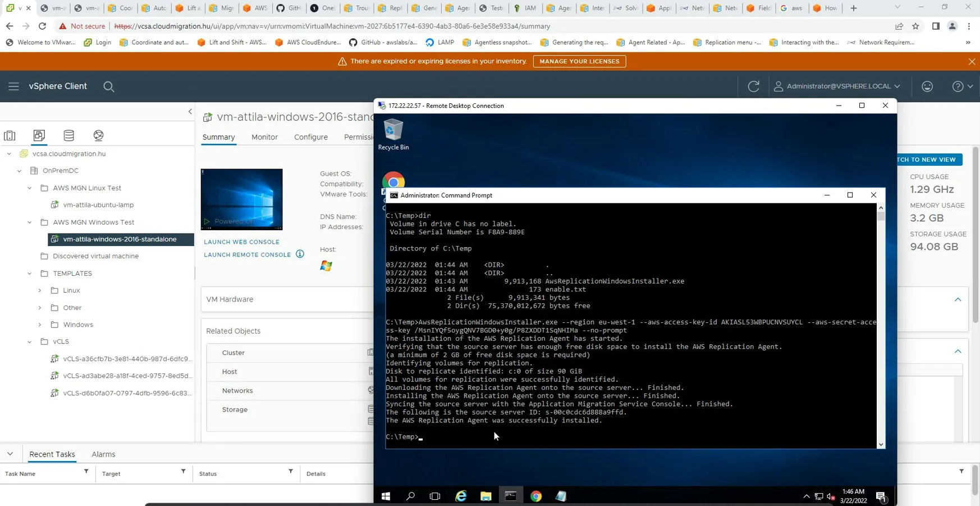Open the Monitor tab

pos(264,137)
